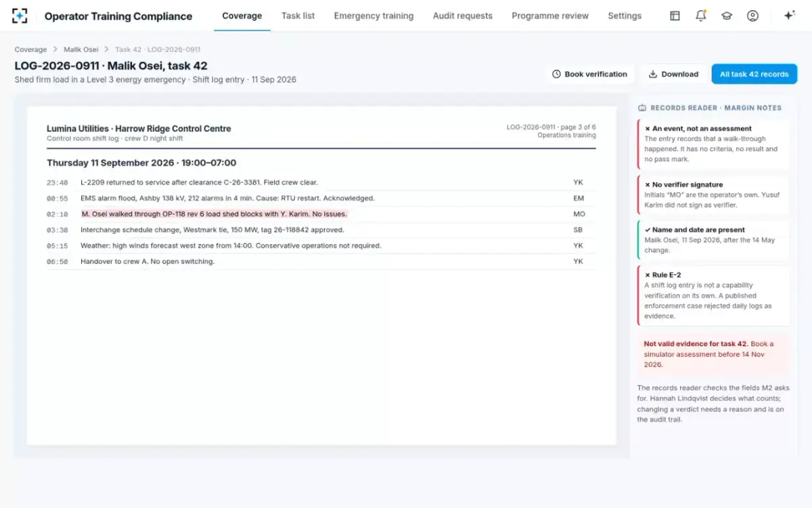Click highlighted M. Osei walk-through entry
The image size is (812, 508).
coord(214,214)
